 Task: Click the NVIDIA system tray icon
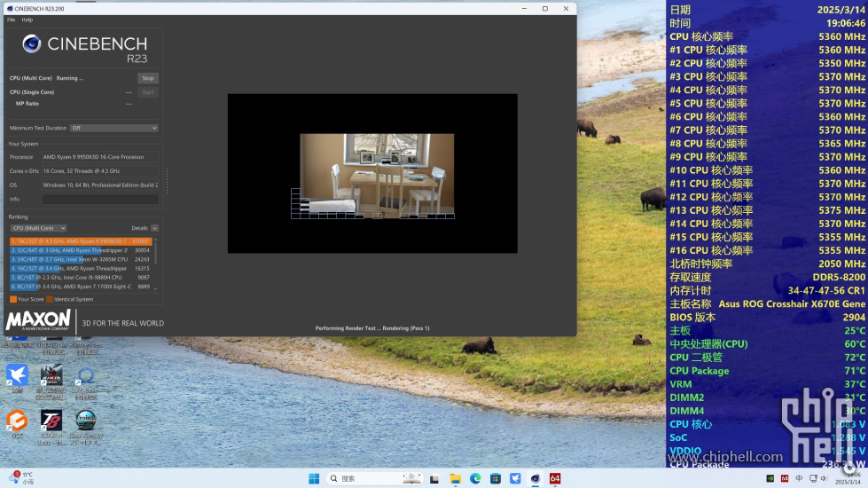[770, 478]
